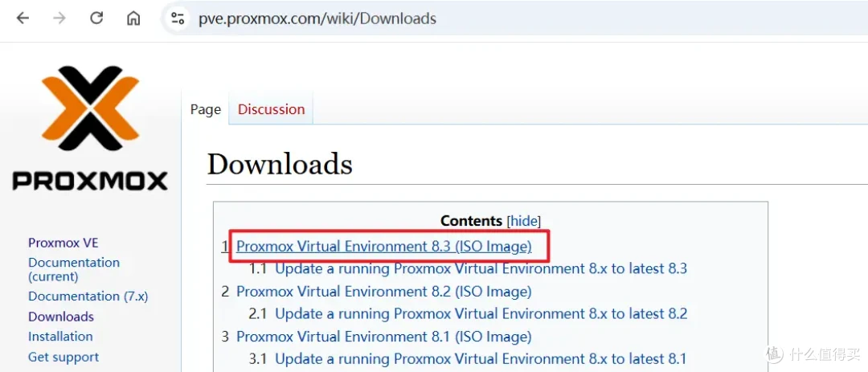Reload the page with the refresh icon
This screenshot has width=868, height=372.
pos(96,18)
